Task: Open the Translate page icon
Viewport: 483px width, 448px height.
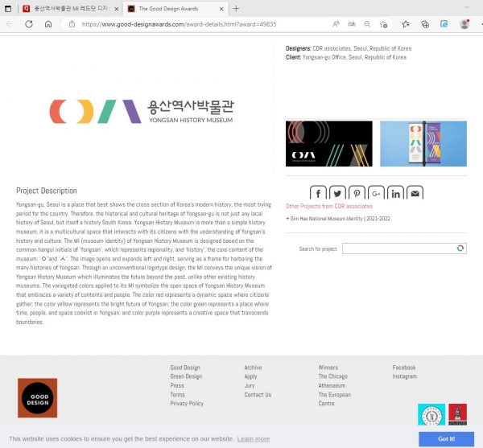Action: 352,24
